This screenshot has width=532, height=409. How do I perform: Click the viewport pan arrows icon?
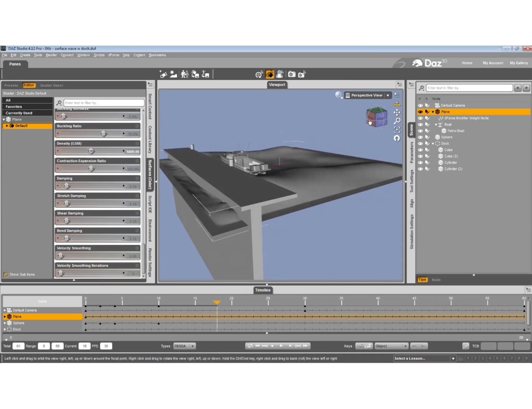[397, 112]
